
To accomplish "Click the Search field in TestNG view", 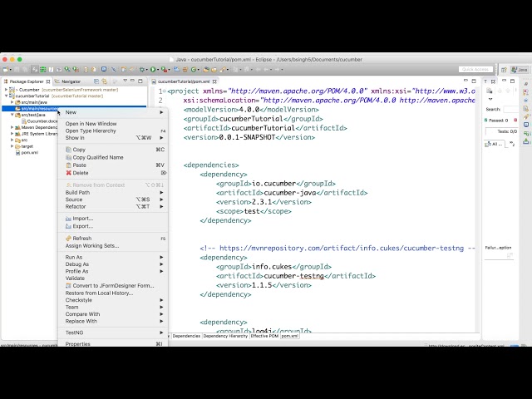I will [511, 109].
